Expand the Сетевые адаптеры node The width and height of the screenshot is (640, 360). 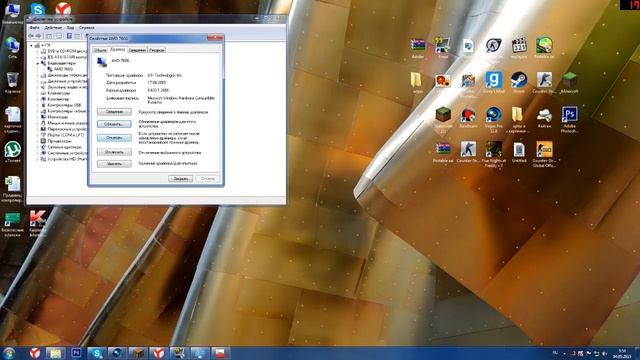click(38, 147)
